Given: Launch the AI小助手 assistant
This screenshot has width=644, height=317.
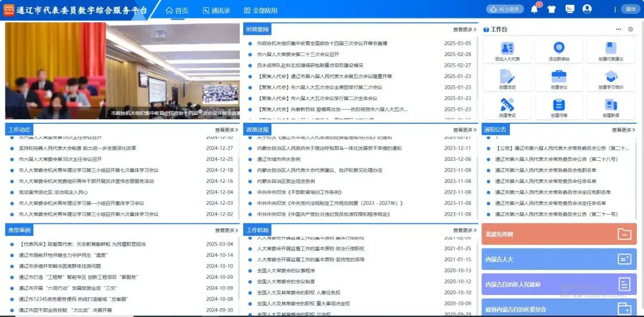Looking at the screenshot, I should (505, 9).
